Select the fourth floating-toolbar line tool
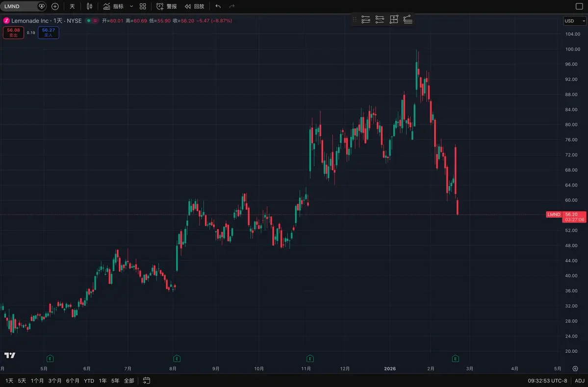588x387 pixels. tap(408, 20)
